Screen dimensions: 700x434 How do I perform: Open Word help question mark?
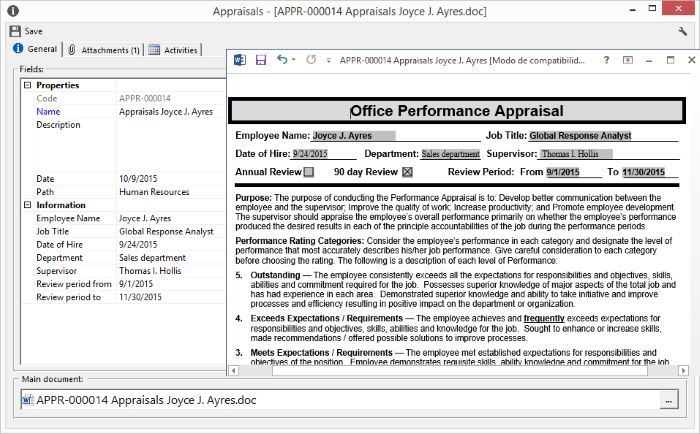606,60
